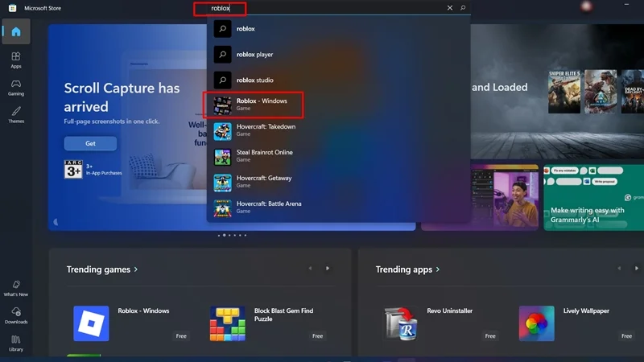Viewport: 644px width, 362px height.
Task: Open the Apps section in sidebar
Action: pyautogui.click(x=16, y=60)
